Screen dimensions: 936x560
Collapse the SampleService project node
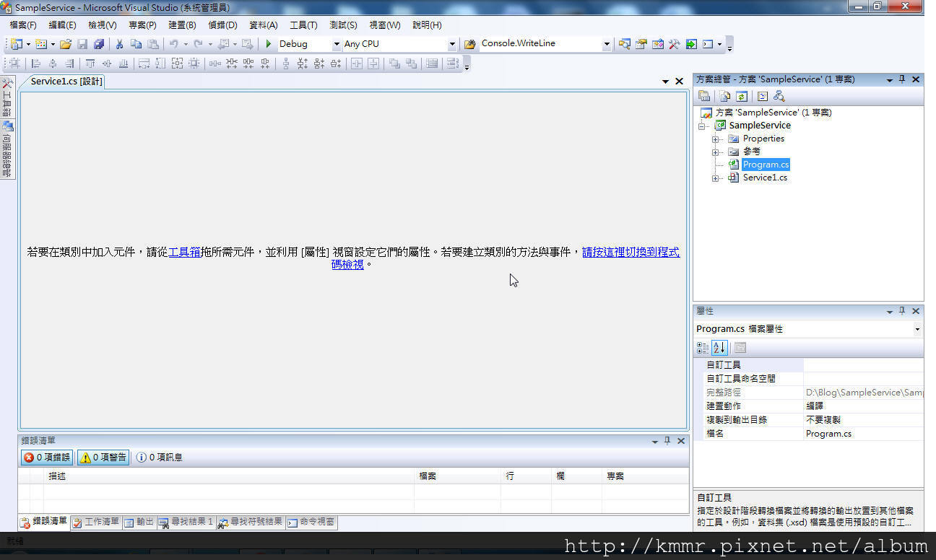(x=703, y=126)
